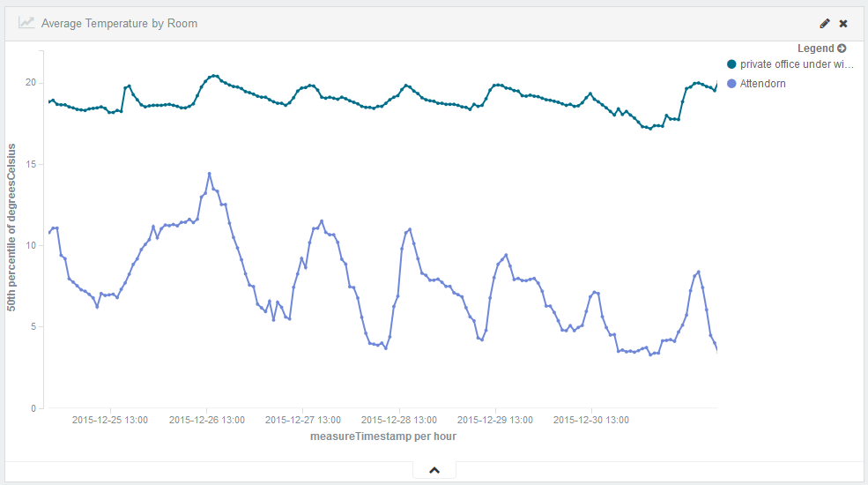
Task: Click the 2015-12-26 13:00 x-axis label
Action: (206, 421)
